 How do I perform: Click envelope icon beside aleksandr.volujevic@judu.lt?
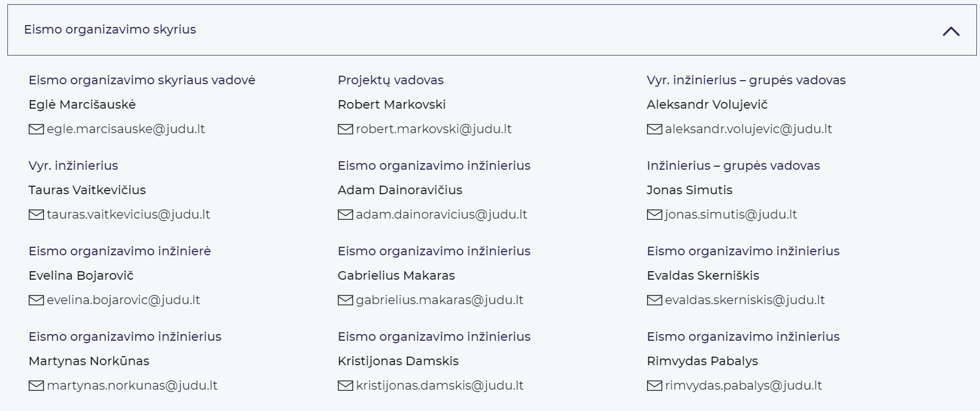pos(654,129)
